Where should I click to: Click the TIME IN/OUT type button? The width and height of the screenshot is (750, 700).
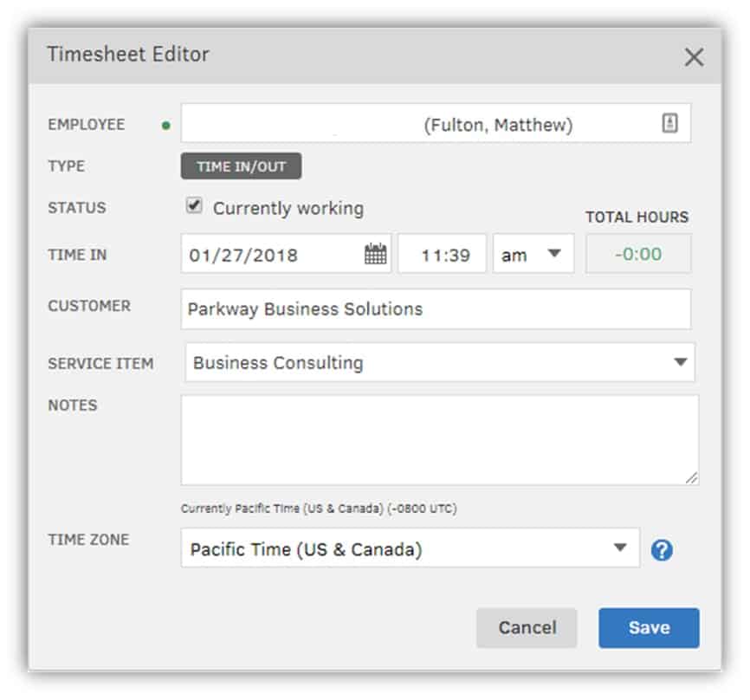[x=241, y=166]
